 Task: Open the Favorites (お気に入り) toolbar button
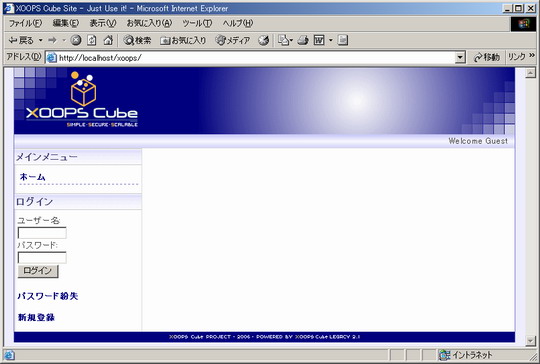183,41
